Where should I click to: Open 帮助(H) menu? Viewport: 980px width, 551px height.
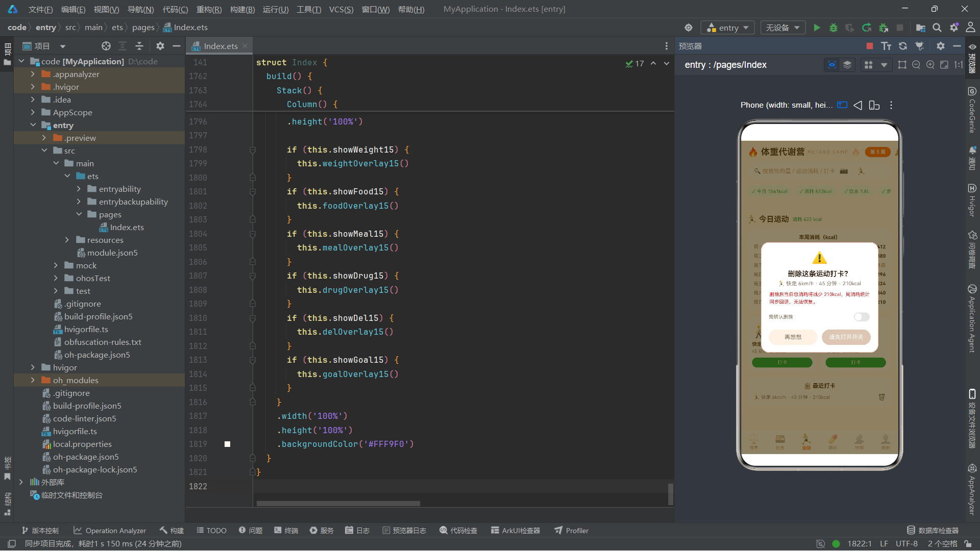point(411,9)
